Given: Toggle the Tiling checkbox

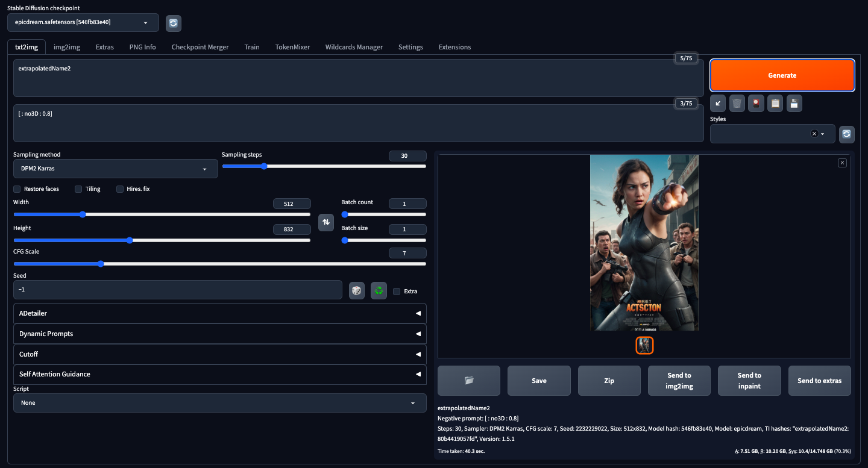Looking at the screenshot, I should click(78, 189).
